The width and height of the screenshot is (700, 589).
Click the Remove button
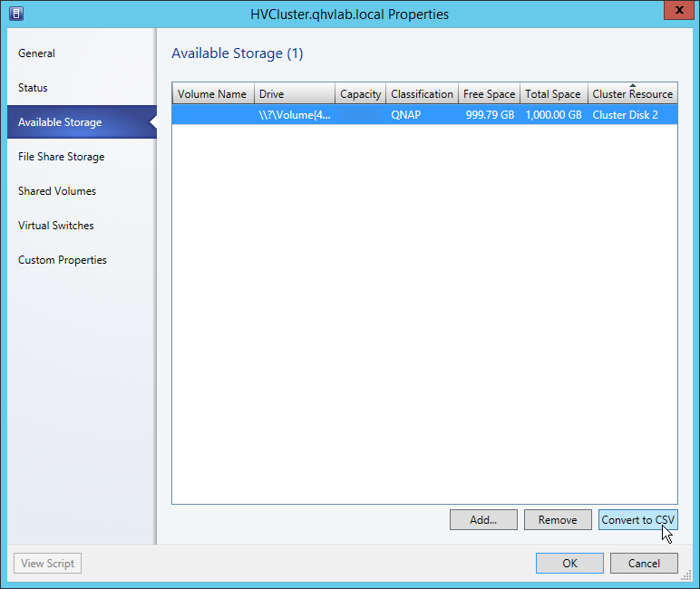point(557,520)
